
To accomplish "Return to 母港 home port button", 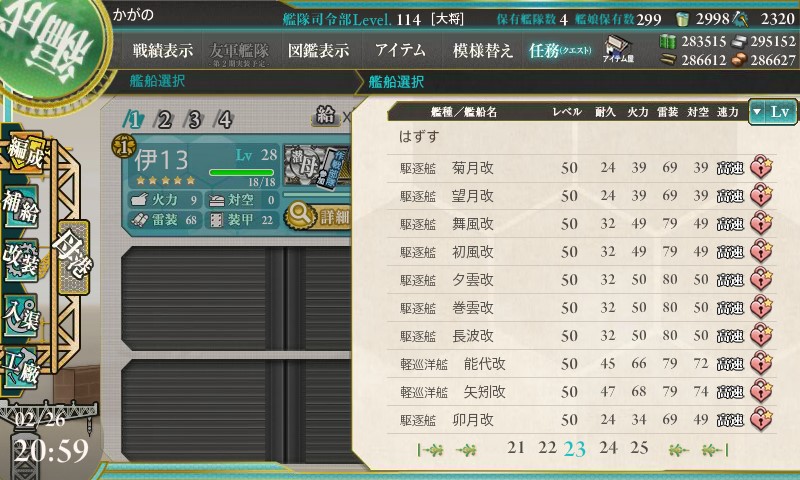I will coord(73,257).
